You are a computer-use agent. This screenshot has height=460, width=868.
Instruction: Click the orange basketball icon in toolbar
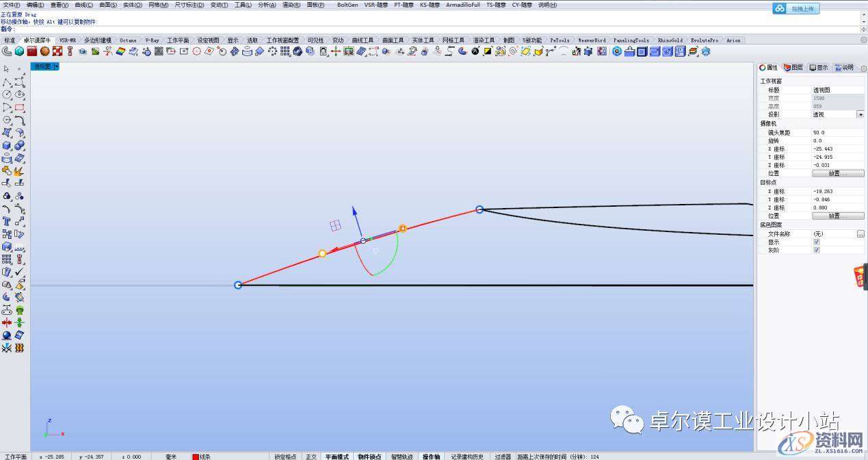pos(44,51)
